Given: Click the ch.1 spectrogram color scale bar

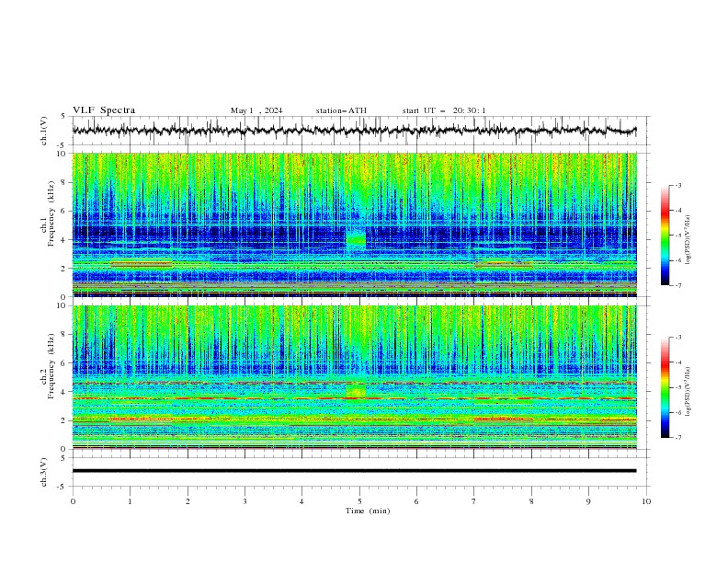Looking at the screenshot, I should point(665,236).
